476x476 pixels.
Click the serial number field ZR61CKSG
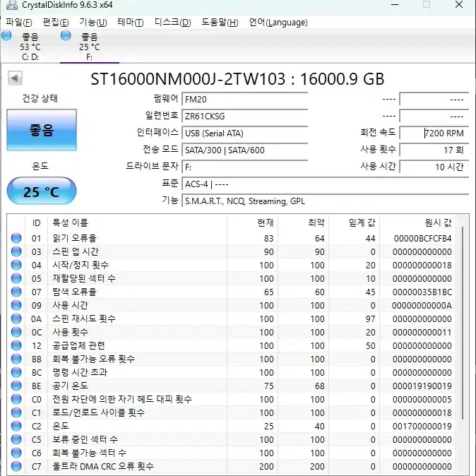(244, 116)
